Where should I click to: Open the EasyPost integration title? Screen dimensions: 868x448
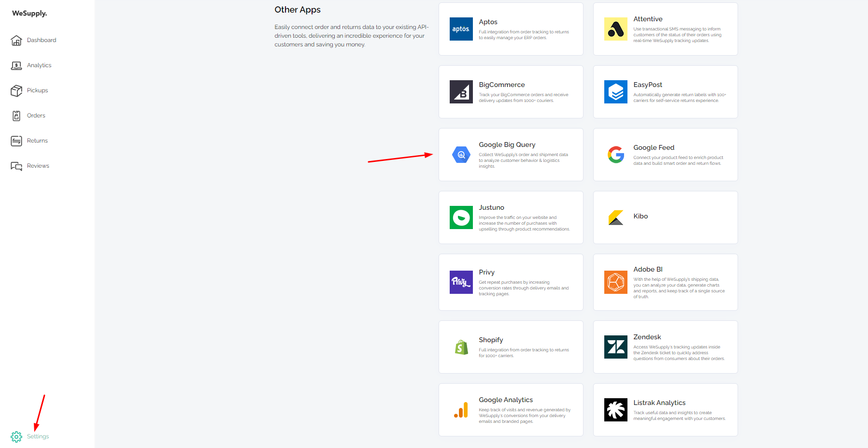tap(648, 85)
